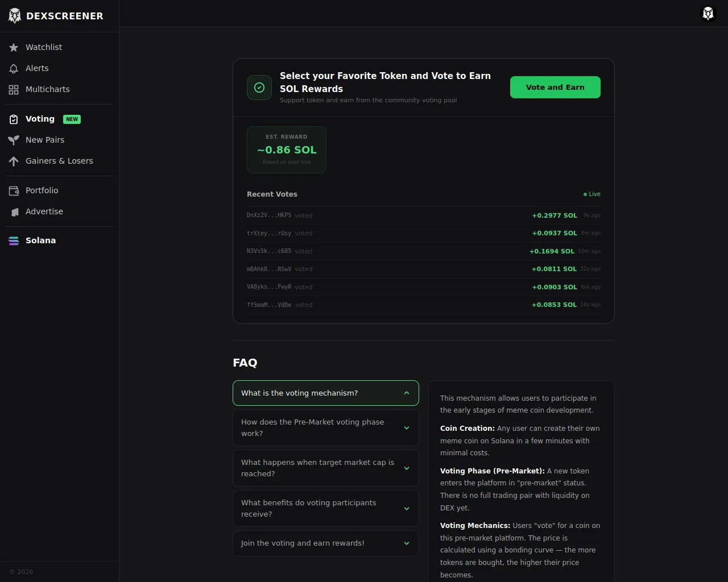Click the +0.0811 SOL amount
The image size is (728, 582).
554,269
